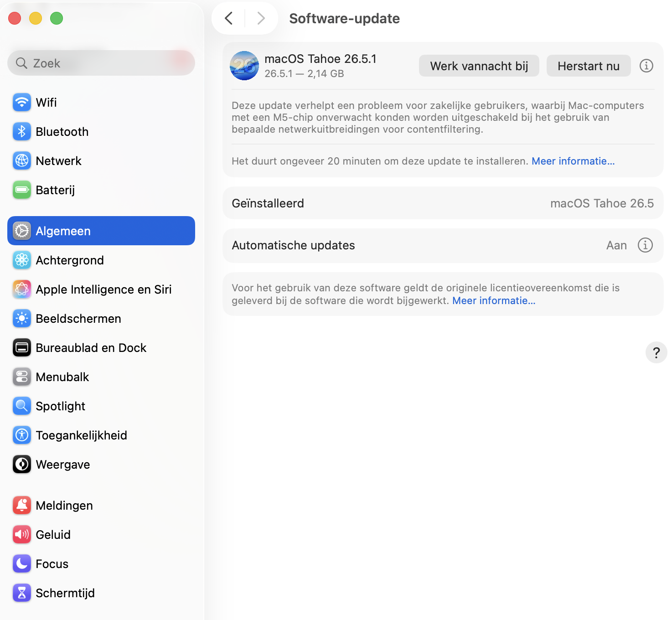Select the Beeldschermen sun icon

22,318
